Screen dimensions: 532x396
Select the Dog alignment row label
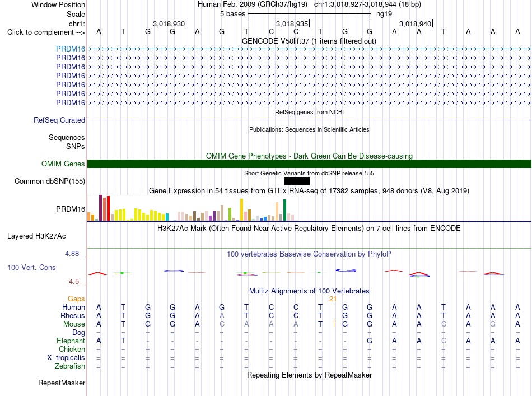point(78,333)
